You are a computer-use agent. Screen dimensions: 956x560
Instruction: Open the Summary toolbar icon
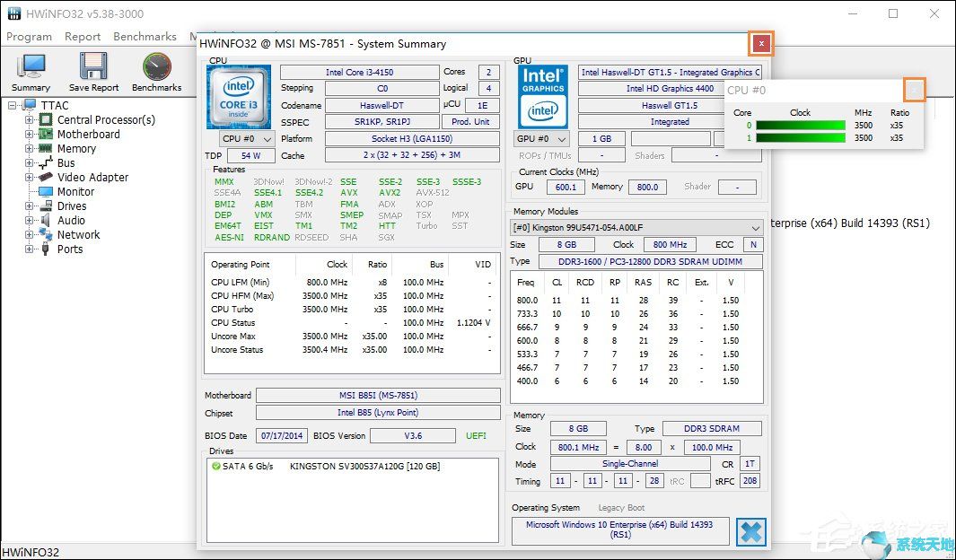pos(31,67)
